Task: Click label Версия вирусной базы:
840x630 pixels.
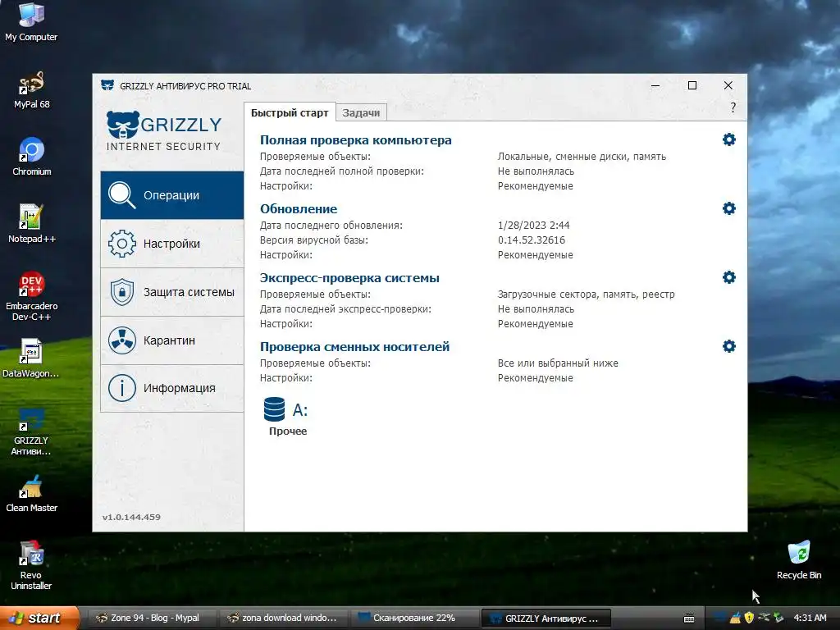Action: point(314,240)
